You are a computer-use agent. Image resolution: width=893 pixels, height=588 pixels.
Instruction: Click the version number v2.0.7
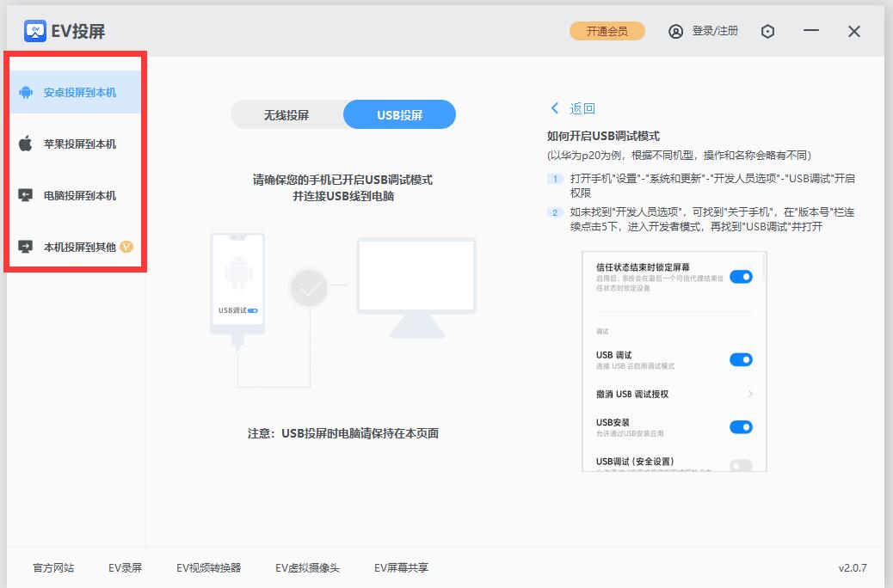[x=853, y=567]
